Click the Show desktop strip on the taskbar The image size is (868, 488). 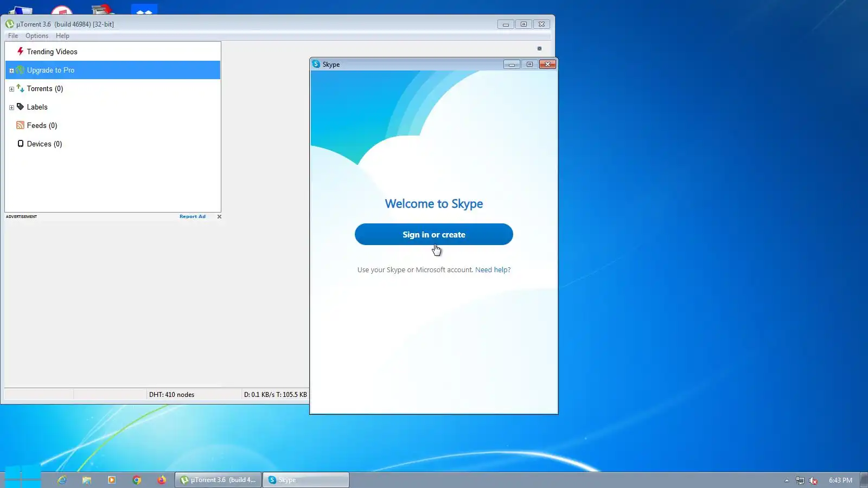864,480
